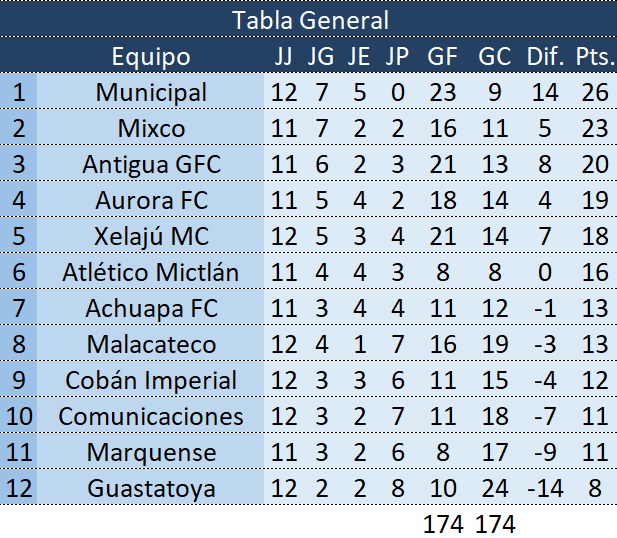The width and height of the screenshot is (617, 538).
Task: Click the Pts. column header
Action: pyautogui.click(x=594, y=56)
